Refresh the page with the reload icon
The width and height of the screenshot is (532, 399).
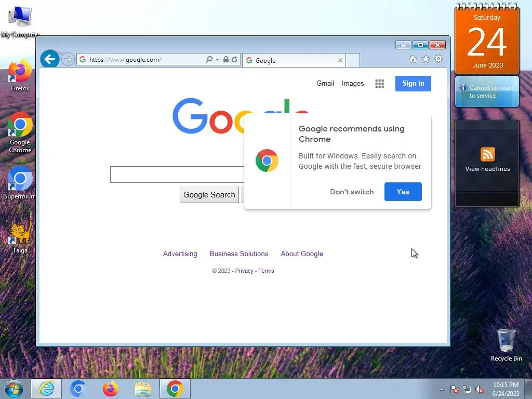pyautogui.click(x=234, y=59)
